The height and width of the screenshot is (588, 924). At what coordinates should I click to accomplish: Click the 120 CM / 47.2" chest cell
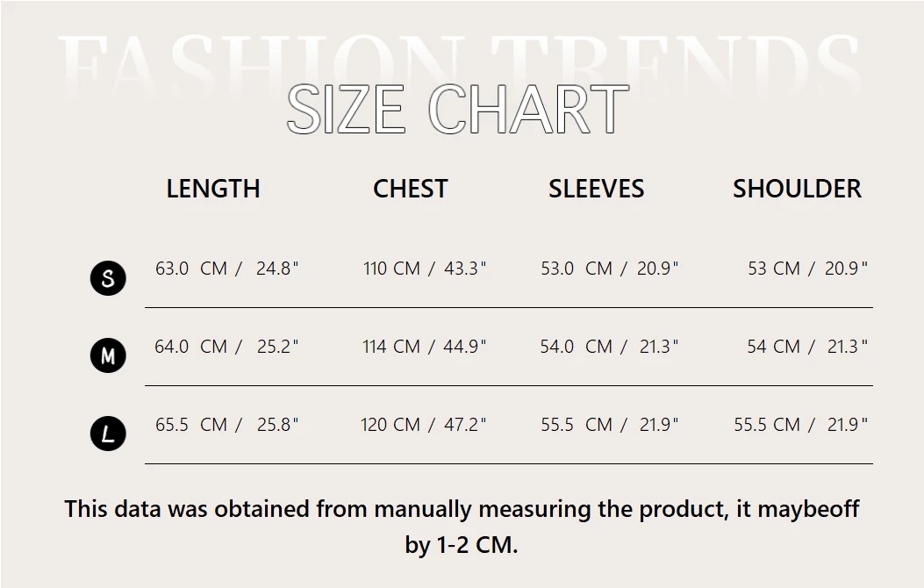pyautogui.click(x=425, y=424)
